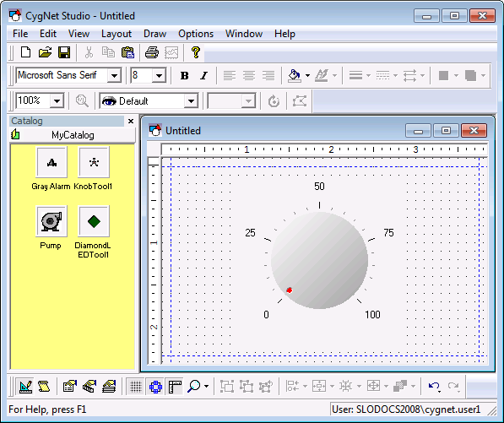Select the Pump catalog item
The image size is (504, 423).
pos(51,227)
